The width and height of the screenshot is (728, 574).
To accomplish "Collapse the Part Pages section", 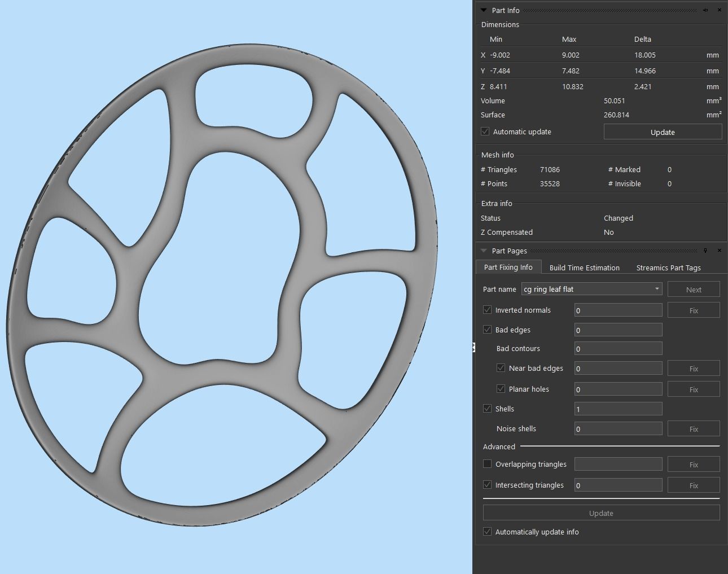I will [x=484, y=251].
